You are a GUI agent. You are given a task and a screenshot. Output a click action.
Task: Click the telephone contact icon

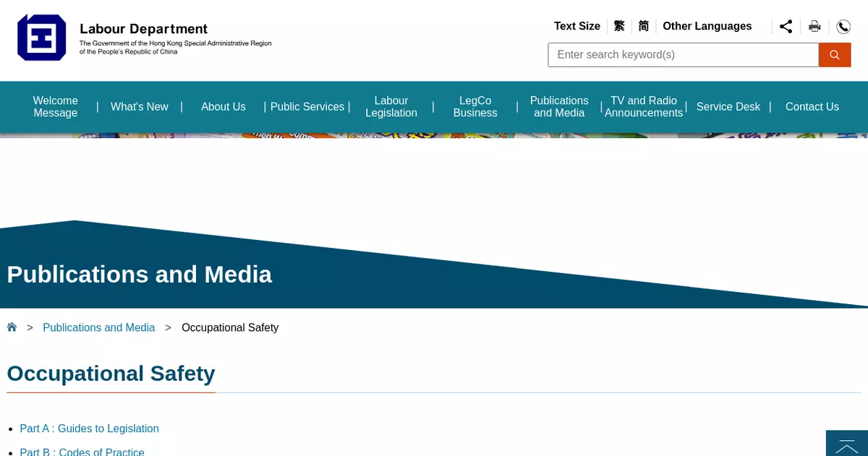point(843,27)
